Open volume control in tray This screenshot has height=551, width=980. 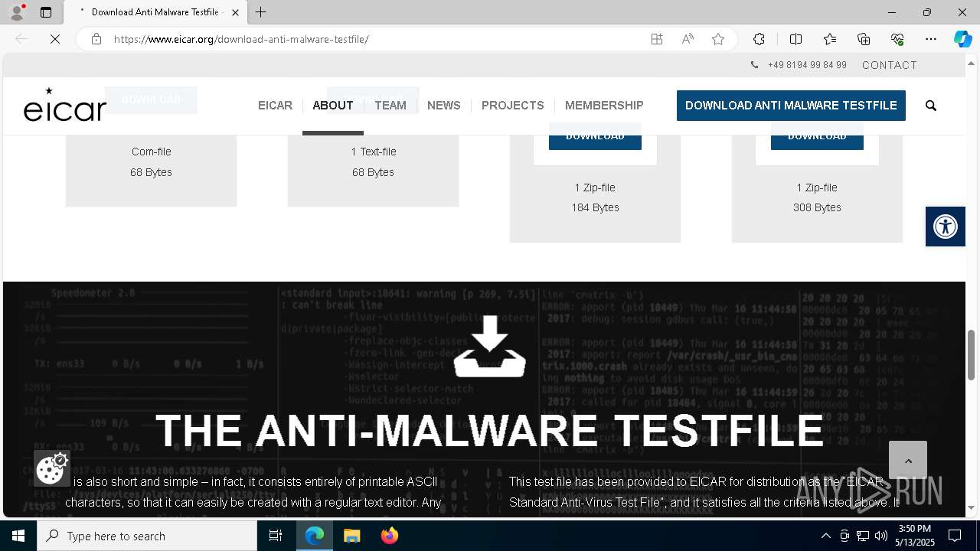(x=880, y=536)
